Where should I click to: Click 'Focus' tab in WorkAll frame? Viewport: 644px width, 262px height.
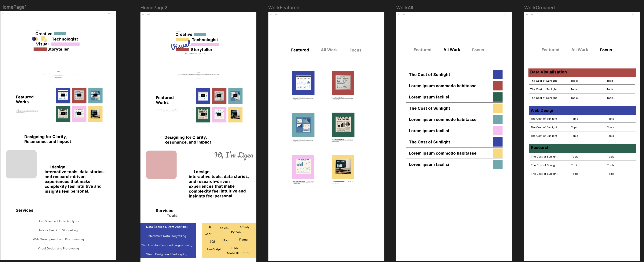[477, 50]
